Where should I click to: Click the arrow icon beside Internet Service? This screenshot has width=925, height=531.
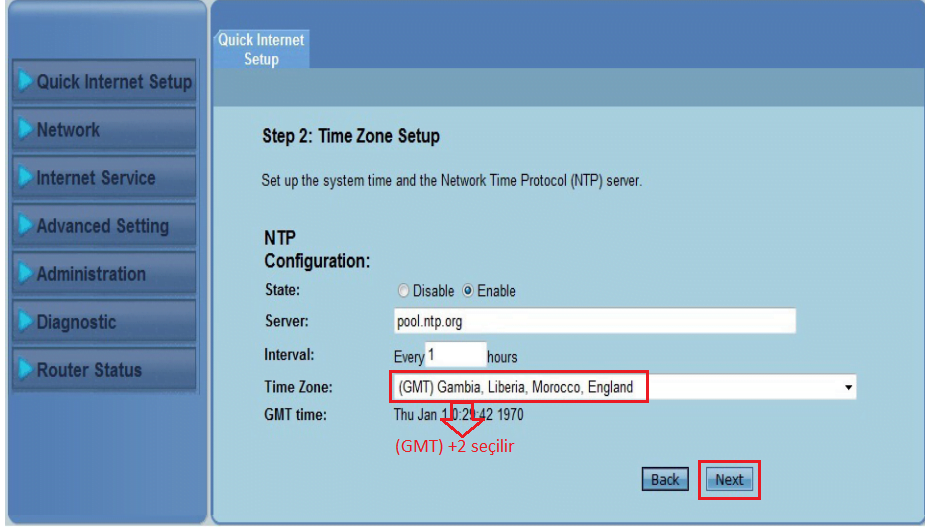25,177
